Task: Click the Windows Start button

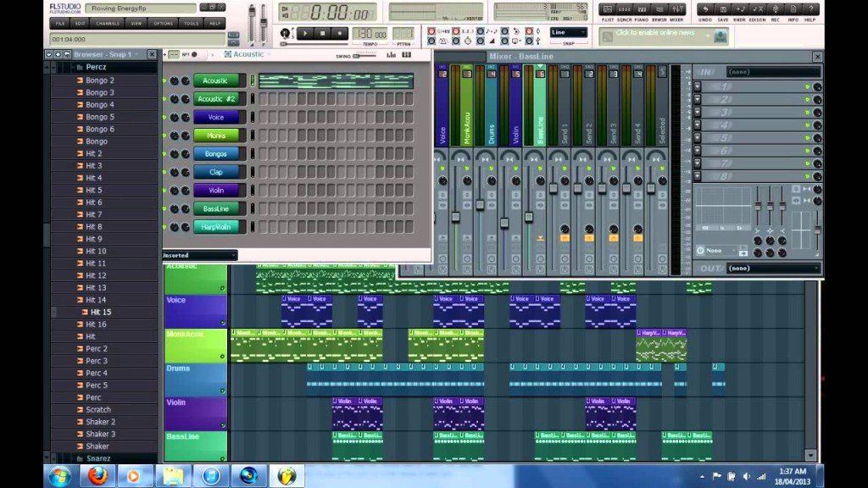Action: click(60, 476)
